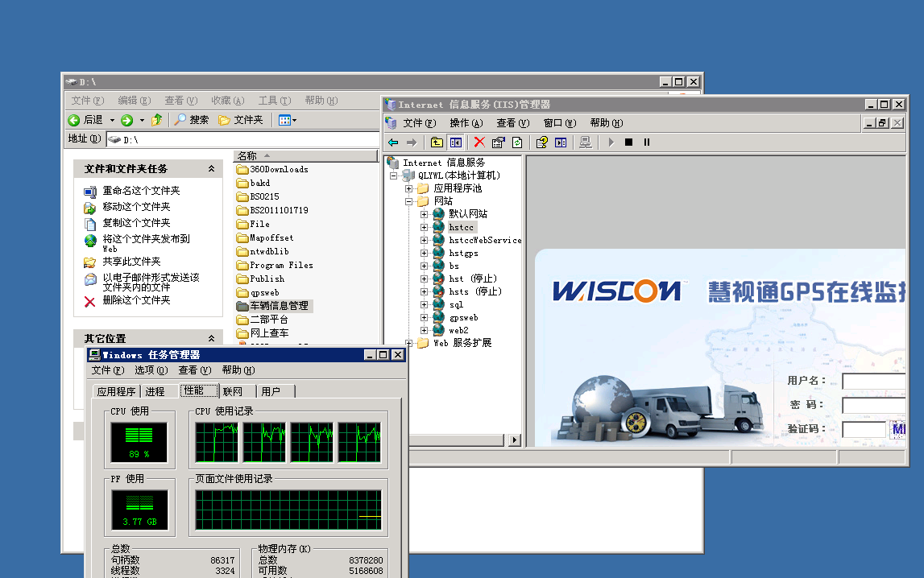Toggle the Folders (文件夹) button in Explorer toolbar
The image size is (924, 578).
[240, 120]
